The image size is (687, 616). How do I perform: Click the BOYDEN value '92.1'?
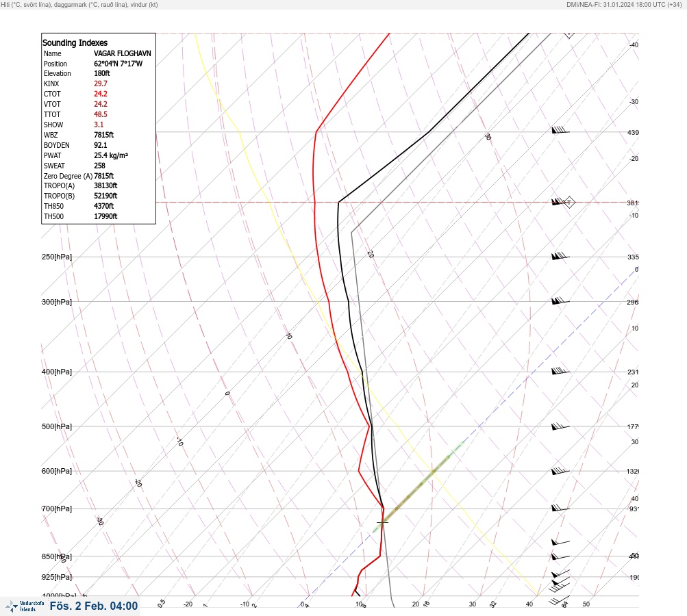pos(100,145)
